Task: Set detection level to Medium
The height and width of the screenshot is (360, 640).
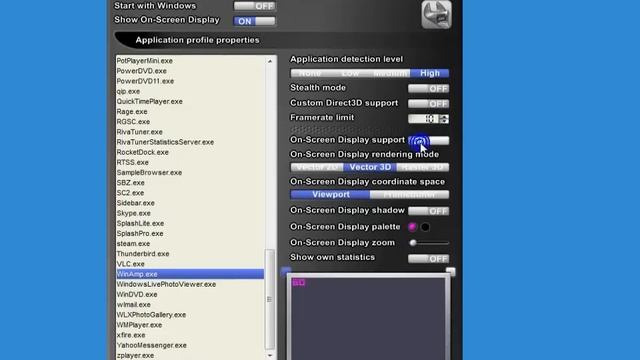Action: coord(390,73)
